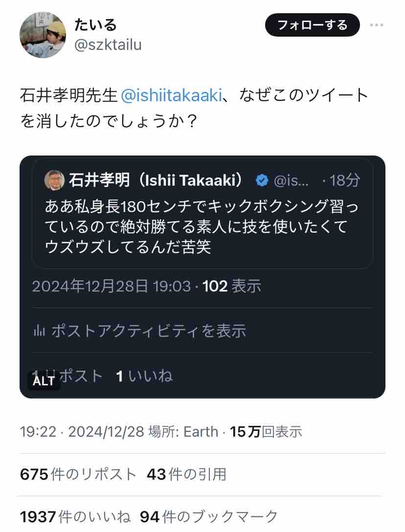Open the 19:22 · 2024/12/28 timestamp
405x532 pixels.
82,432
